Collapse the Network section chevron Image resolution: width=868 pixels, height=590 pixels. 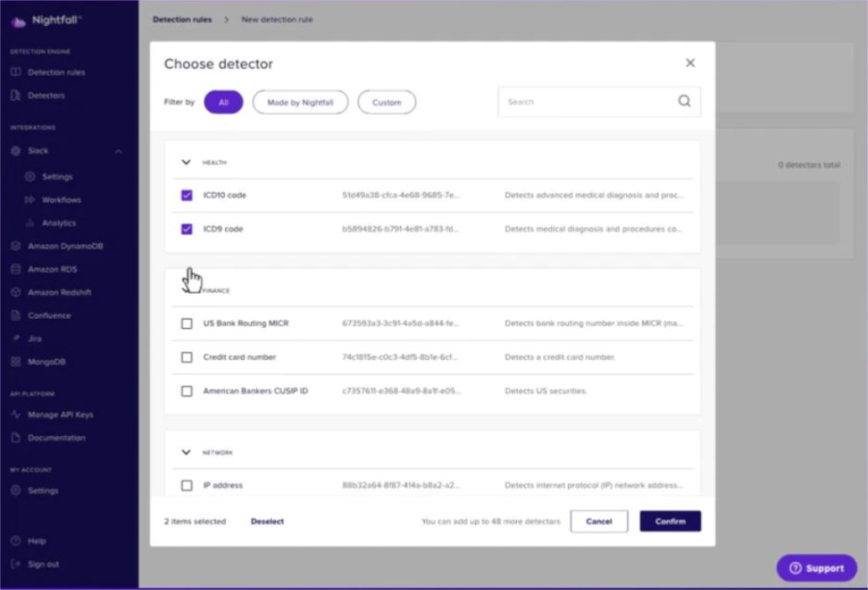coord(186,452)
